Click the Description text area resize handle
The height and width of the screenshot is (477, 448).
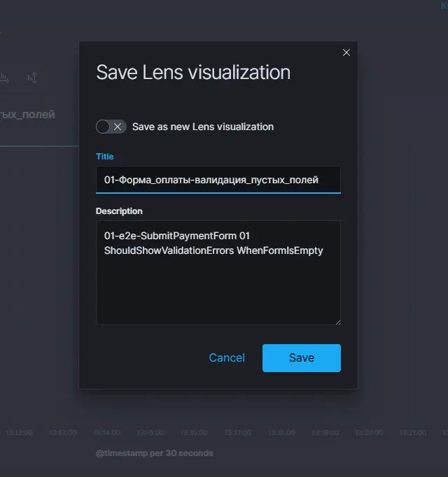tap(337, 321)
